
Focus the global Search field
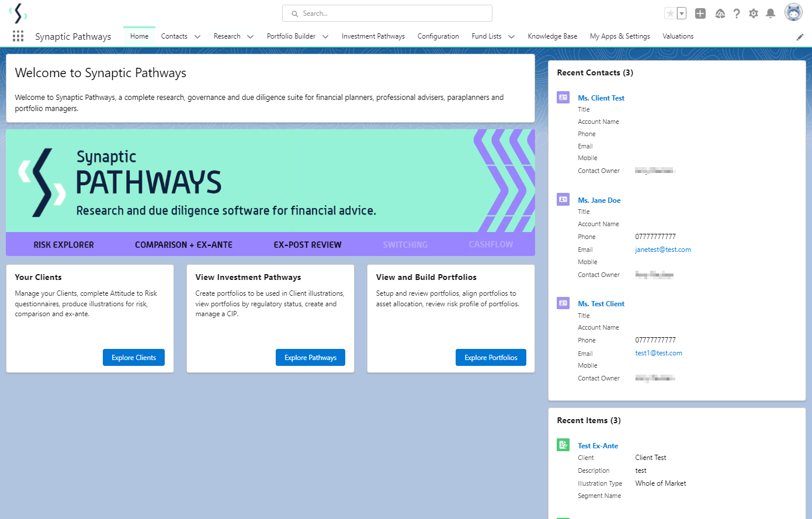[387, 13]
